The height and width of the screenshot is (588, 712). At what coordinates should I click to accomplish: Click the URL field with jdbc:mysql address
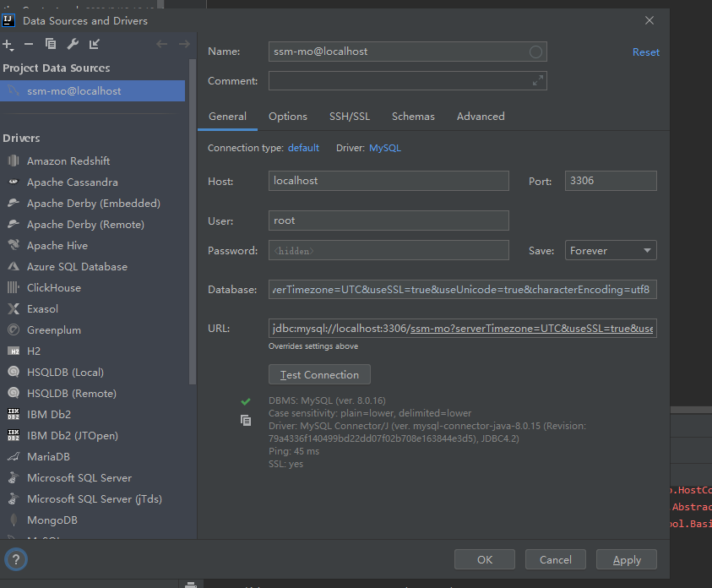tap(463, 329)
